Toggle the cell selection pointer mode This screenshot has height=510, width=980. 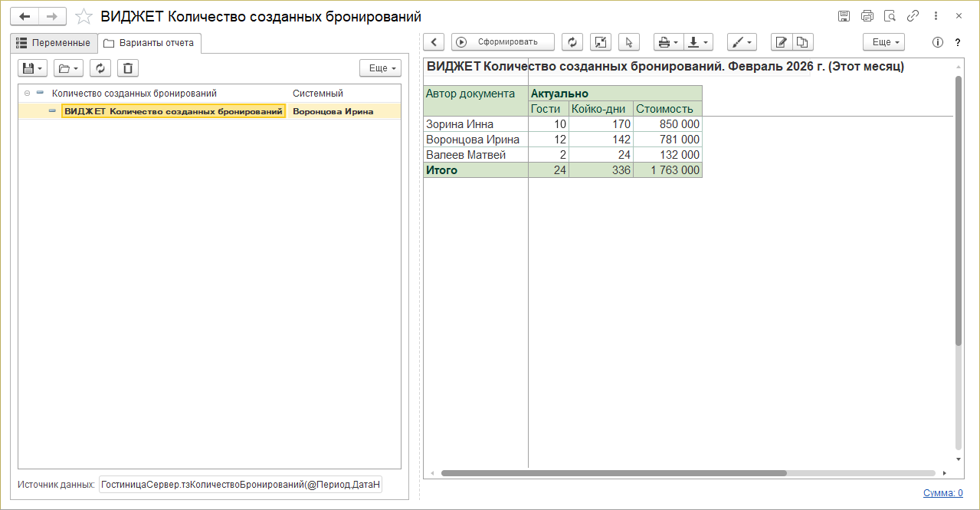(628, 42)
